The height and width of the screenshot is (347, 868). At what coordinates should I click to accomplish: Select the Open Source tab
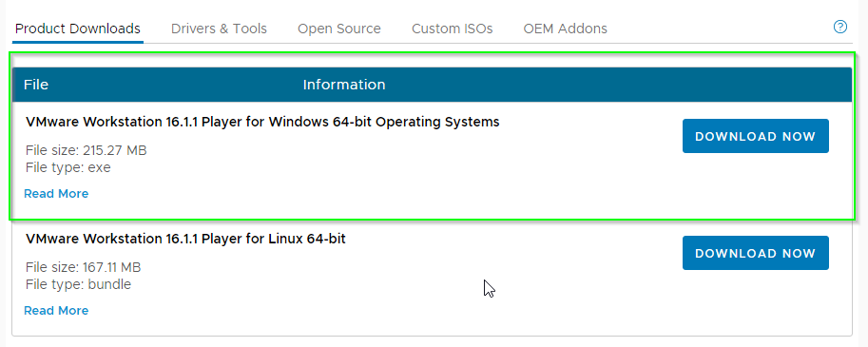[x=338, y=29]
